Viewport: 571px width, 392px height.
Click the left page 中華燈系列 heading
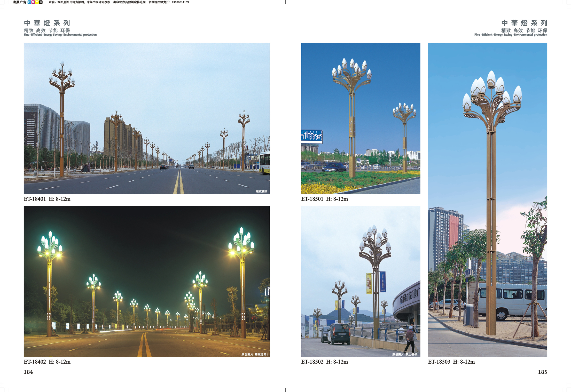tap(47, 23)
